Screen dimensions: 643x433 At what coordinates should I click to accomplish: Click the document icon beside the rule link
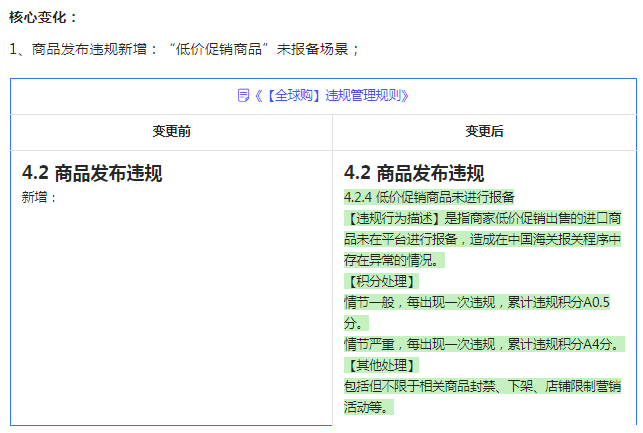click(x=243, y=96)
